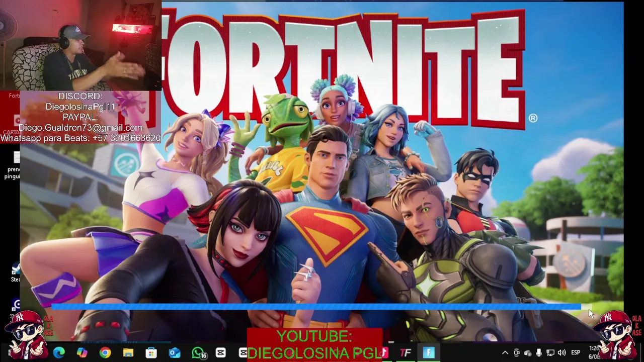
Task: Click the streamer webcam overlay
Action: (80, 45)
